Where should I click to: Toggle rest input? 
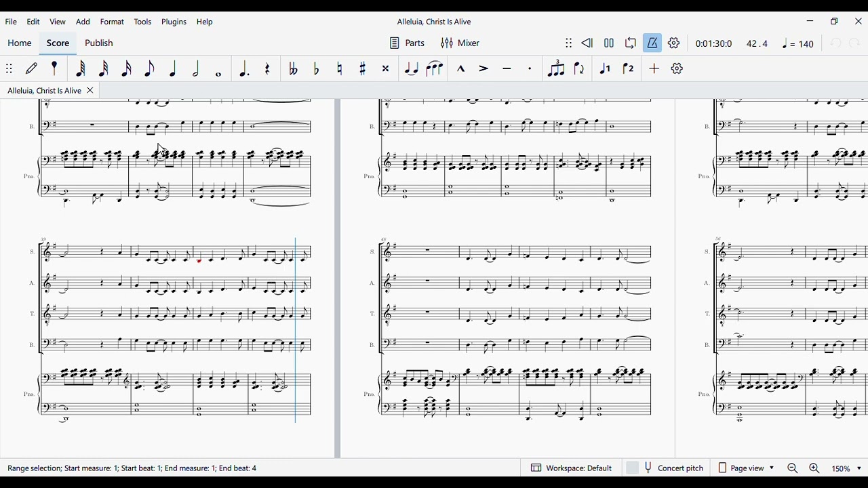tap(268, 68)
